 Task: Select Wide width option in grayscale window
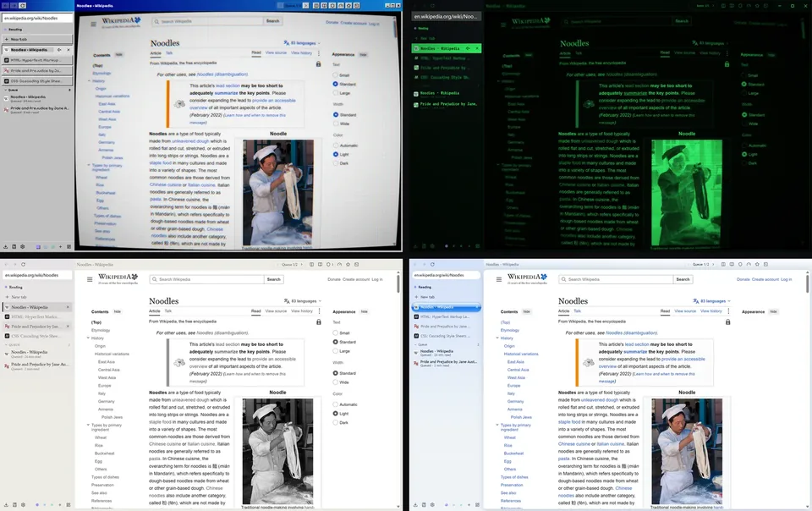pyautogui.click(x=336, y=382)
